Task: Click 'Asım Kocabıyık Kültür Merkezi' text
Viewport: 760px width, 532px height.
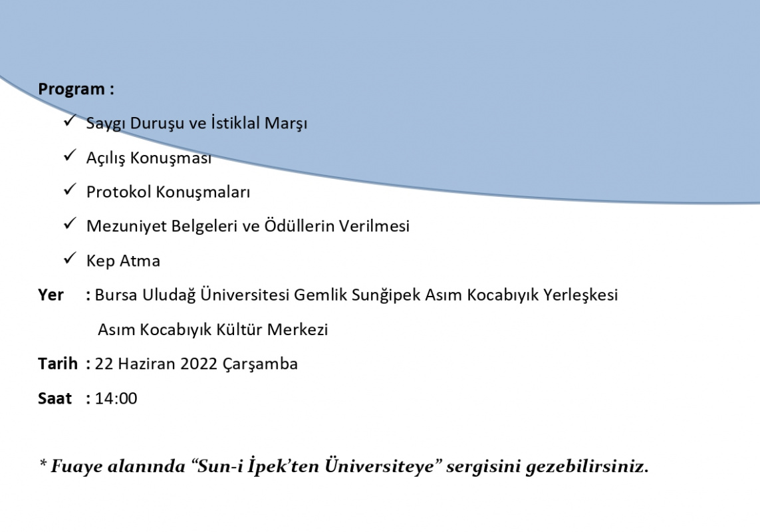Action: (x=213, y=330)
